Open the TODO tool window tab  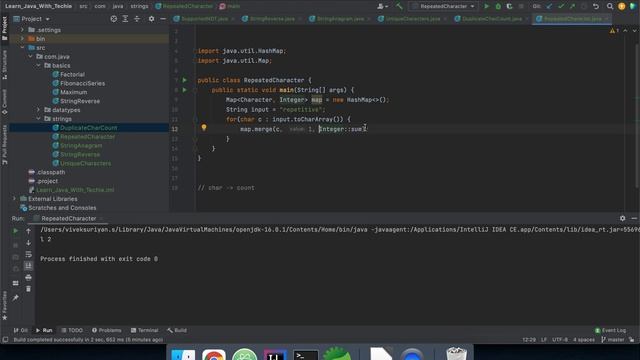click(x=72, y=330)
